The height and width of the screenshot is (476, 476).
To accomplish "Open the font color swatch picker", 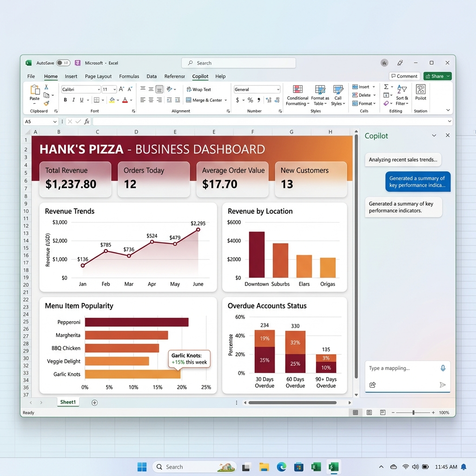I will pyautogui.click(x=125, y=100).
